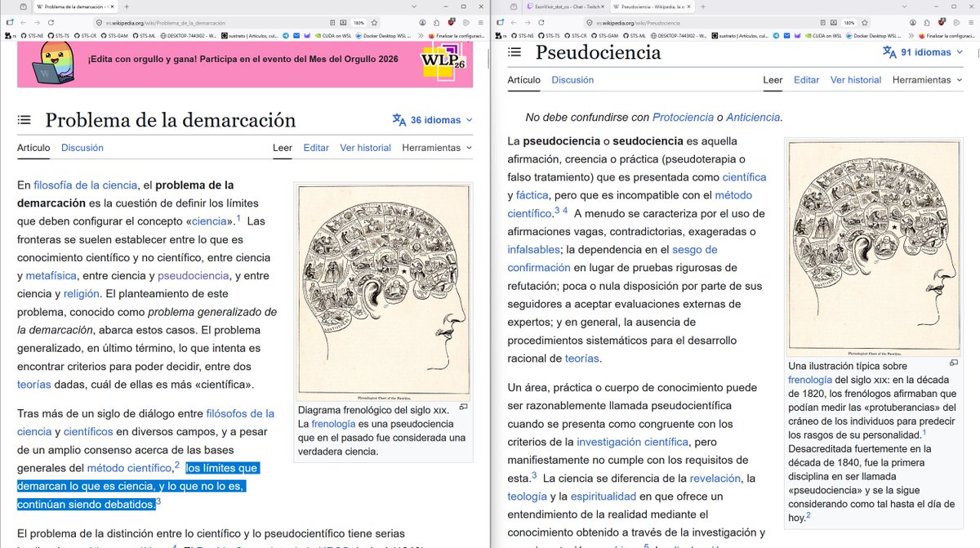Select Ver historial on Pseudociencia page
980x548 pixels.
pyautogui.click(x=856, y=79)
